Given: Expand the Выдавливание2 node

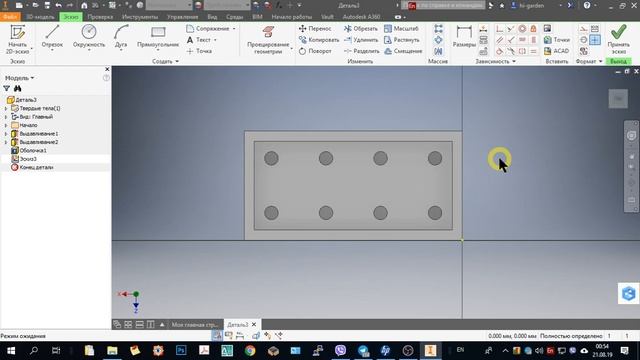Looking at the screenshot, I should (6, 142).
